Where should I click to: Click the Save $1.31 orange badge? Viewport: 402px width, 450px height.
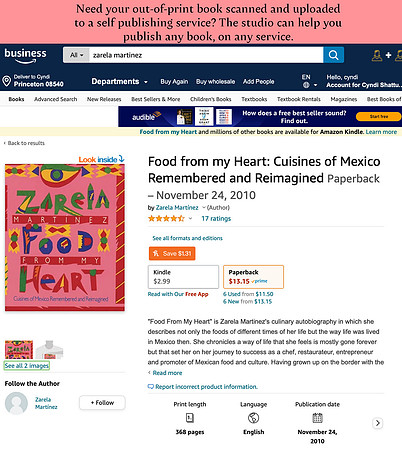point(172,254)
